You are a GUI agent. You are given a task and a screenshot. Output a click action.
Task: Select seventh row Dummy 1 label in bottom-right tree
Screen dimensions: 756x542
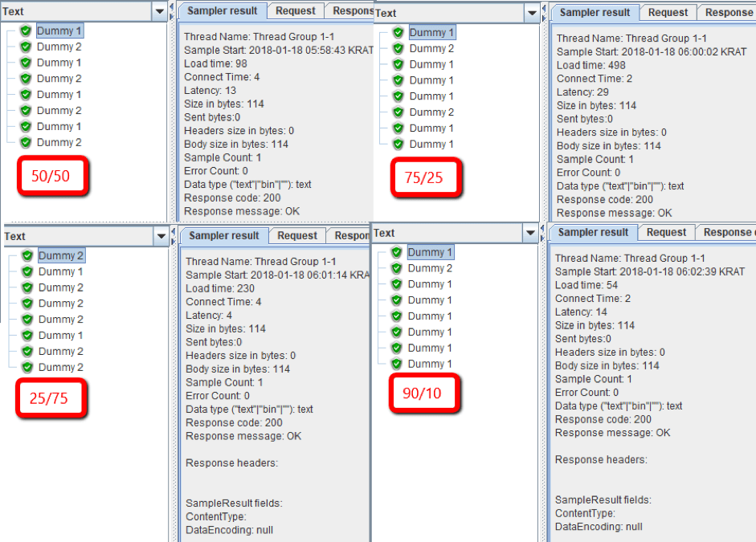pos(430,348)
